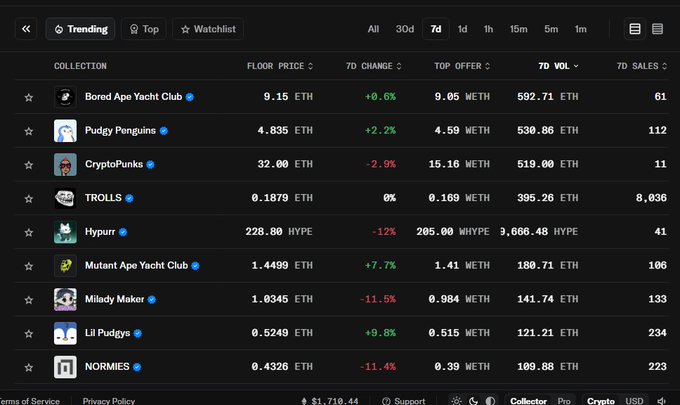The image size is (680, 405).
Task: Star the Milady Maker collection
Action: coord(29,300)
